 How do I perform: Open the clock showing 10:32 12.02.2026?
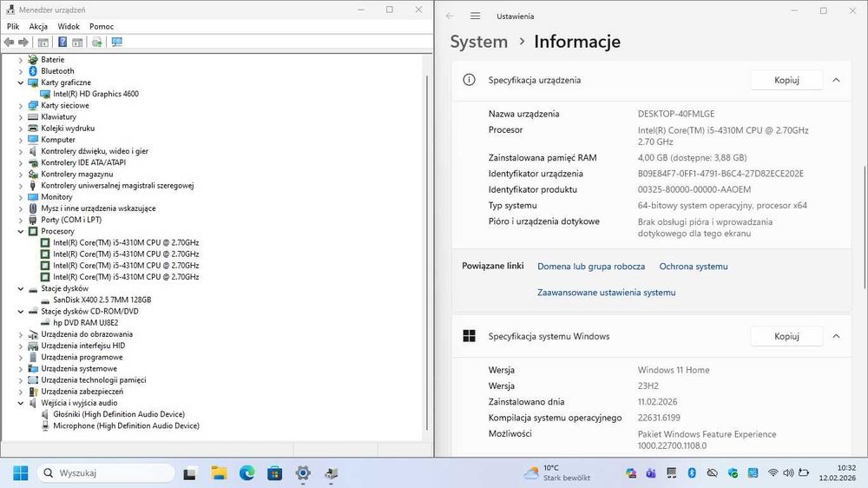tap(837, 473)
